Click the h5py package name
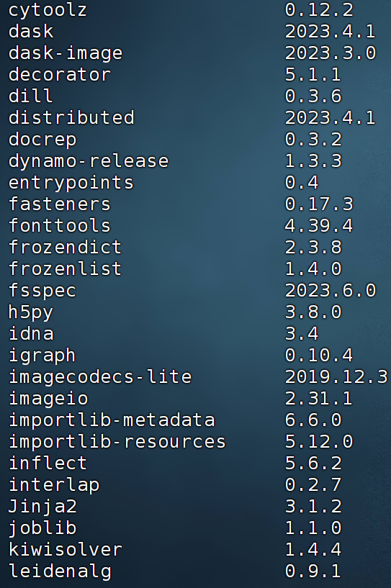The height and width of the screenshot is (588, 391). tap(31, 313)
